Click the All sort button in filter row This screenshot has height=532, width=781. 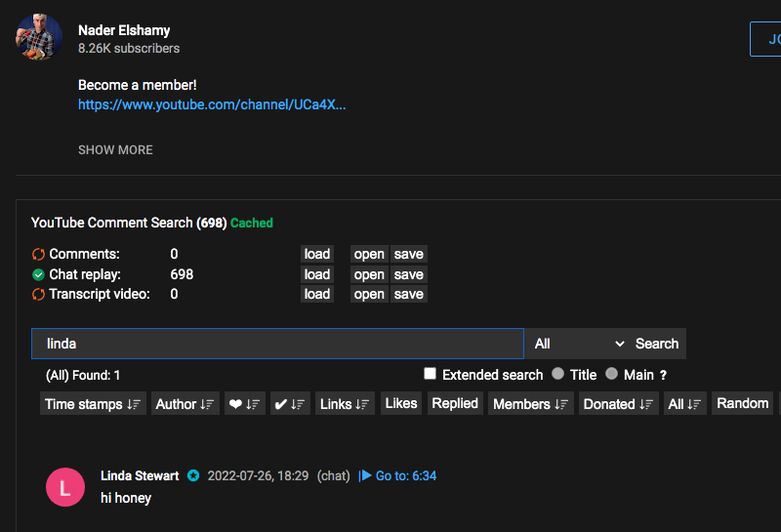coord(685,403)
